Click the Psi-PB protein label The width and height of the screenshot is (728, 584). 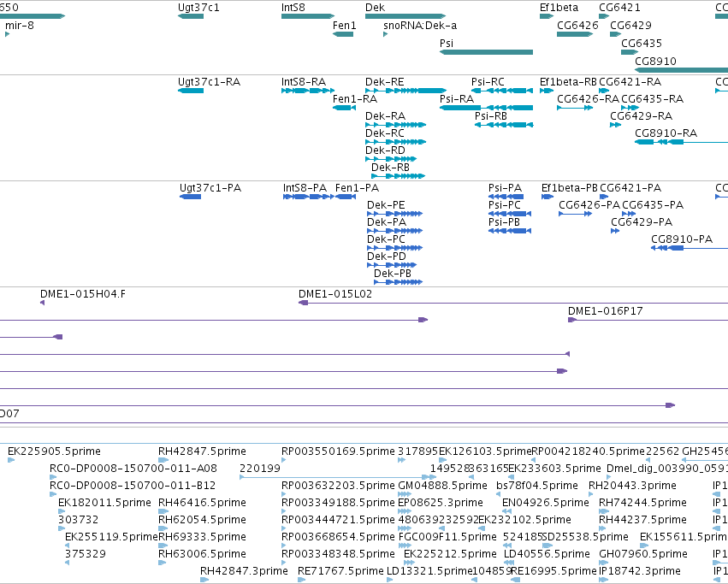click(504, 222)
